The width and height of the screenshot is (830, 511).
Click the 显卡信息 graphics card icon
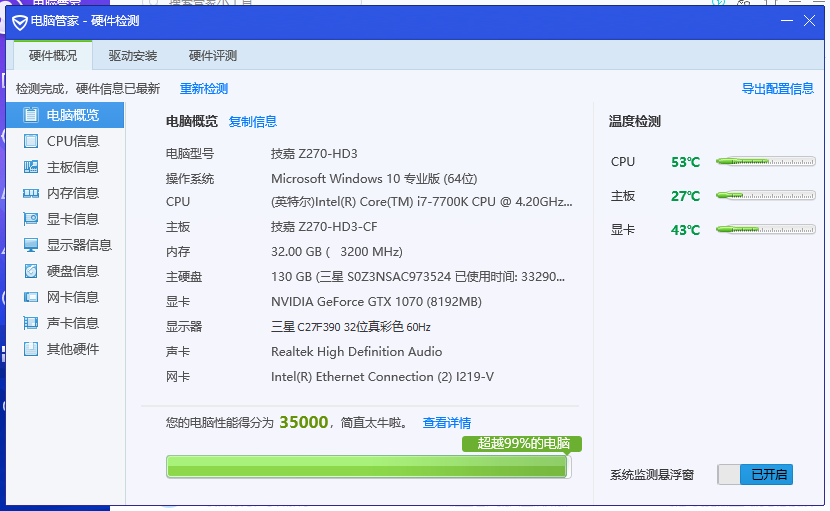coord(31,219)
